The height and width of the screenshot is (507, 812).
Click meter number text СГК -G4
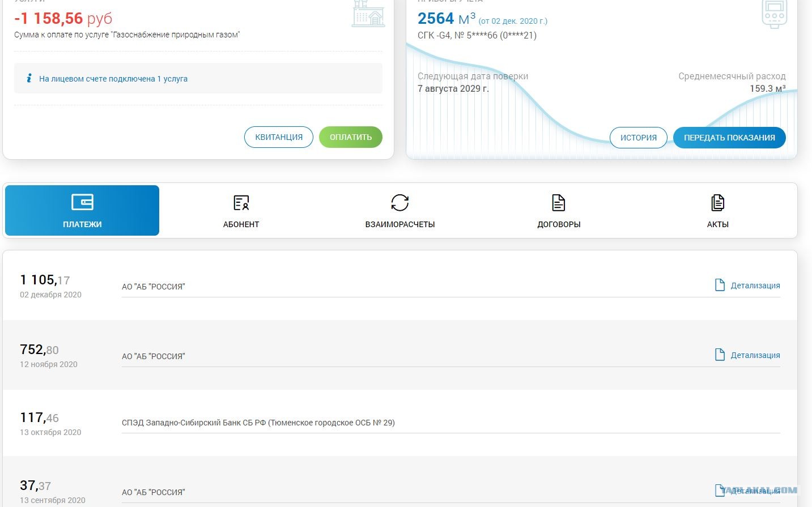[477, 35]
